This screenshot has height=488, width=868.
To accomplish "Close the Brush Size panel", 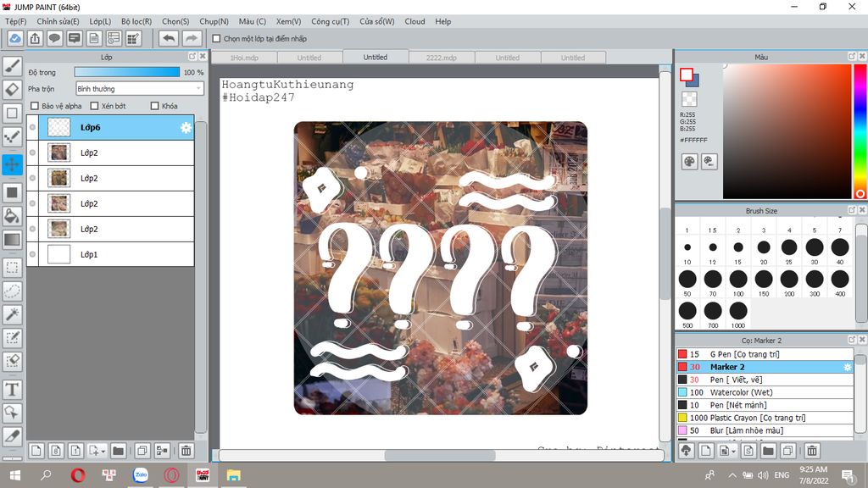I will point(861,210).
